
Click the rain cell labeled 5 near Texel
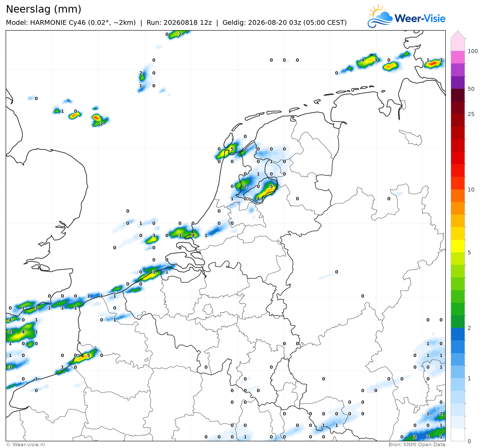[226, 151]
